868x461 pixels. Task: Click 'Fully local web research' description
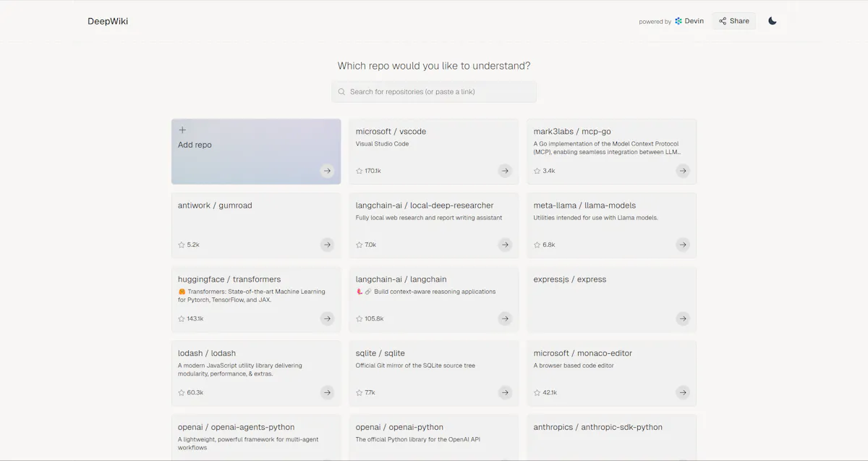tap(429, 218)
